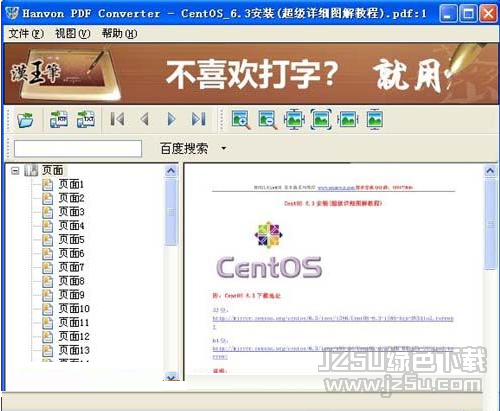Screen dimensions: 500x411
Task: Open the 文件(F) menu
Action: pyautogui.click(x=26, y=33)
